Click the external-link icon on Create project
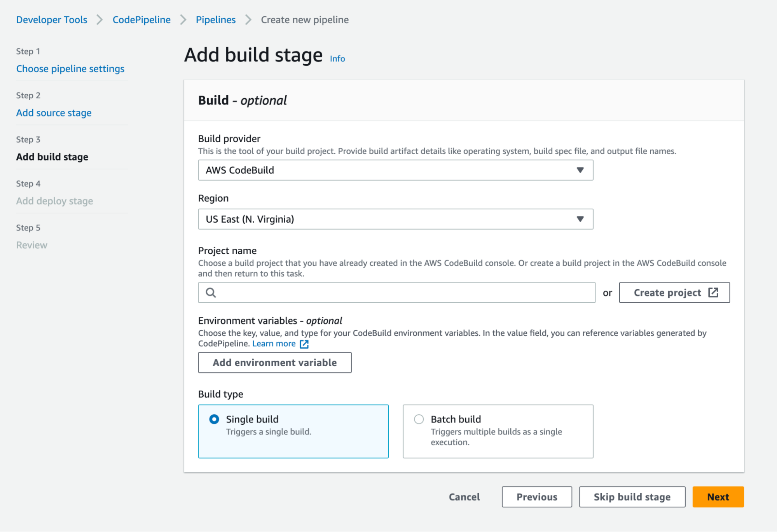This screenshot has width=777, height=532. [x=713, y=293]
